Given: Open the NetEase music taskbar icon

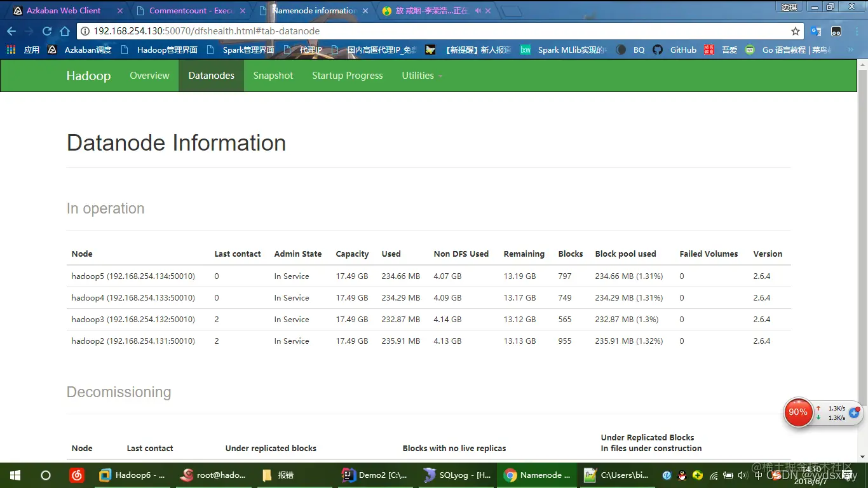Looking at the screenshot, I should coord(76,475).
